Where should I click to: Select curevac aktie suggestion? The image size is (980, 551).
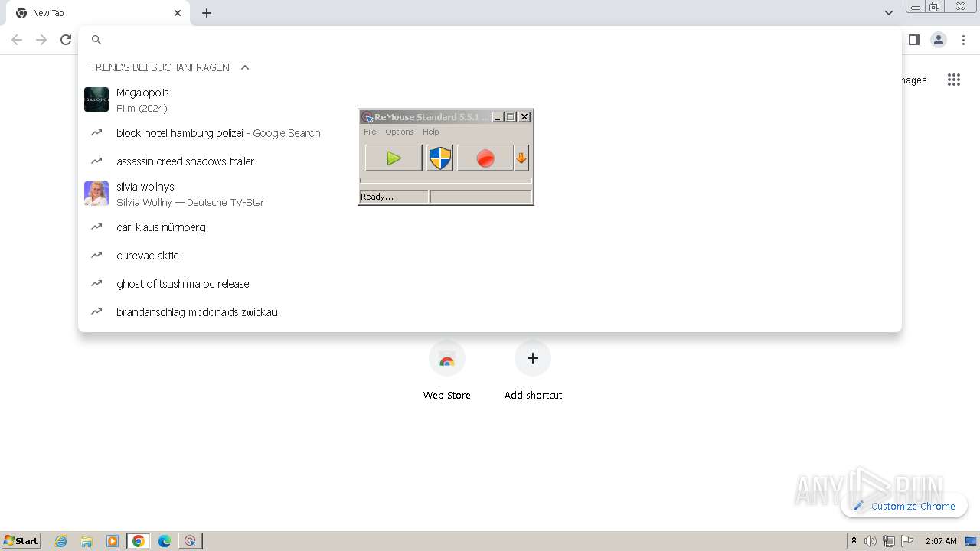click(490, 256)
